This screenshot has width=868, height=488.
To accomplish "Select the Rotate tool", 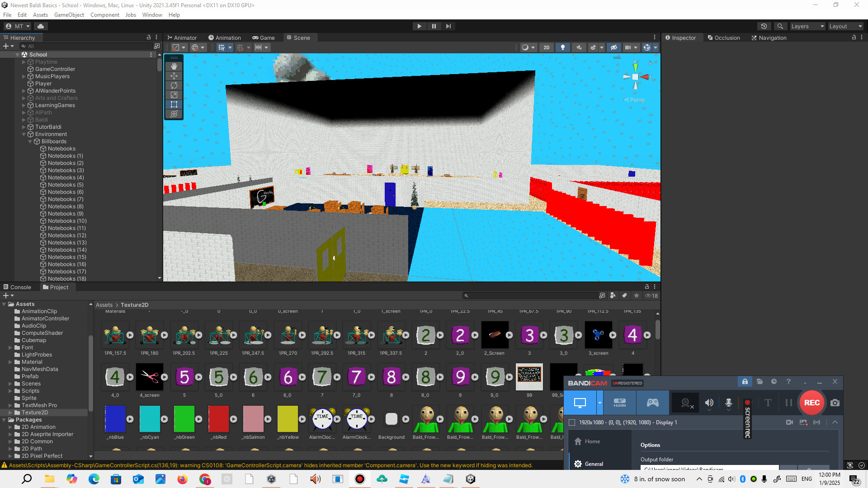I will [x=174, y=85].
